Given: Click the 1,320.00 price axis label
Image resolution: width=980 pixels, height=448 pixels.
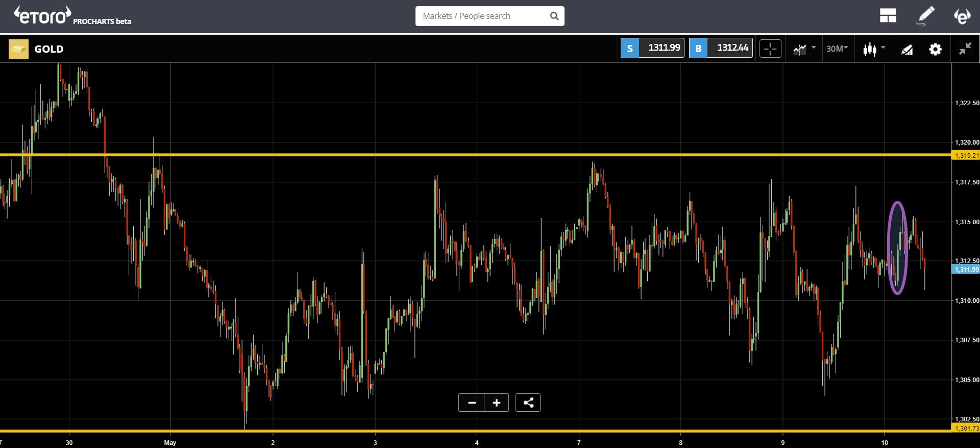Looking at the screenshot, I should 967,143.
